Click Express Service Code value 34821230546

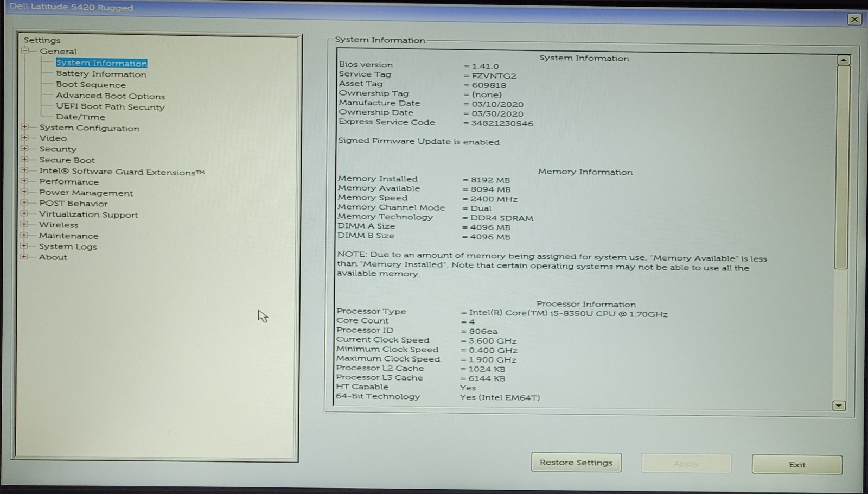pyautogui.click(x=502, y=123)
